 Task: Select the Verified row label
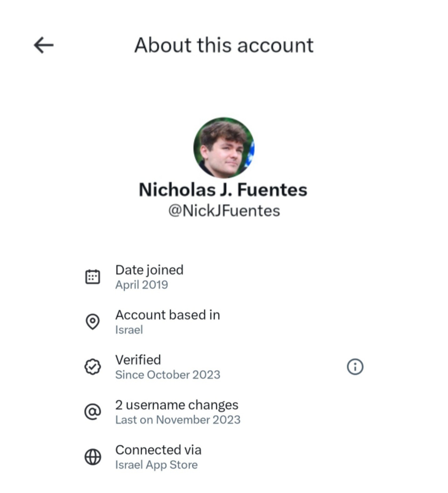click(138, 360)
